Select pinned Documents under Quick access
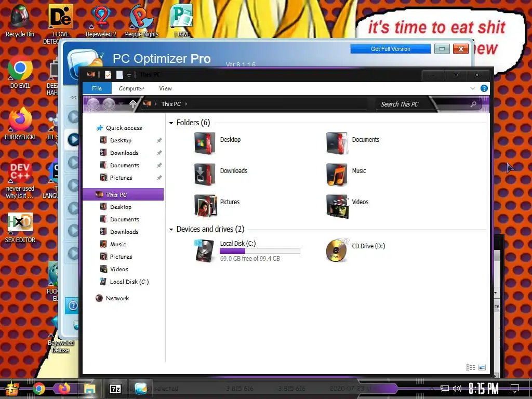 point(124,166)
